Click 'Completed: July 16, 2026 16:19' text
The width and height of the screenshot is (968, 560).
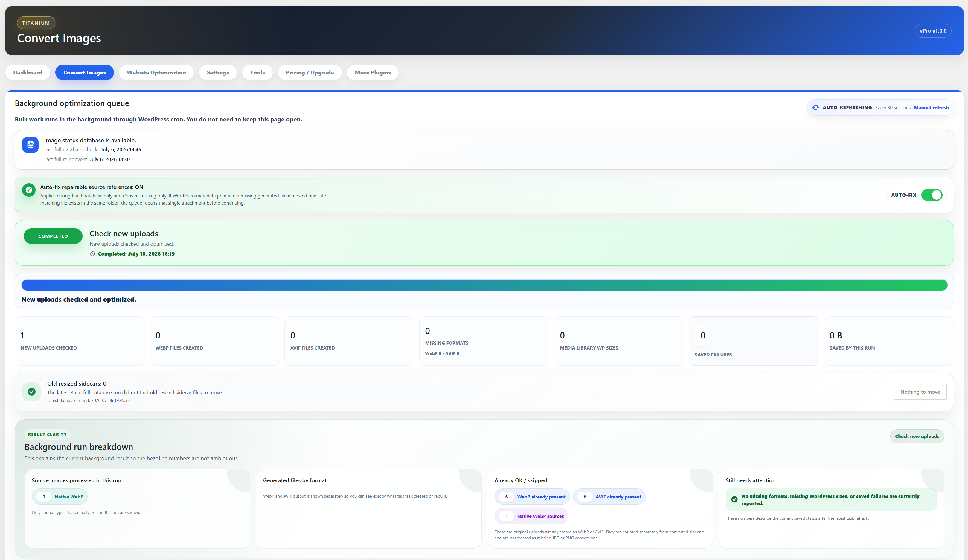tap(136, 254)
